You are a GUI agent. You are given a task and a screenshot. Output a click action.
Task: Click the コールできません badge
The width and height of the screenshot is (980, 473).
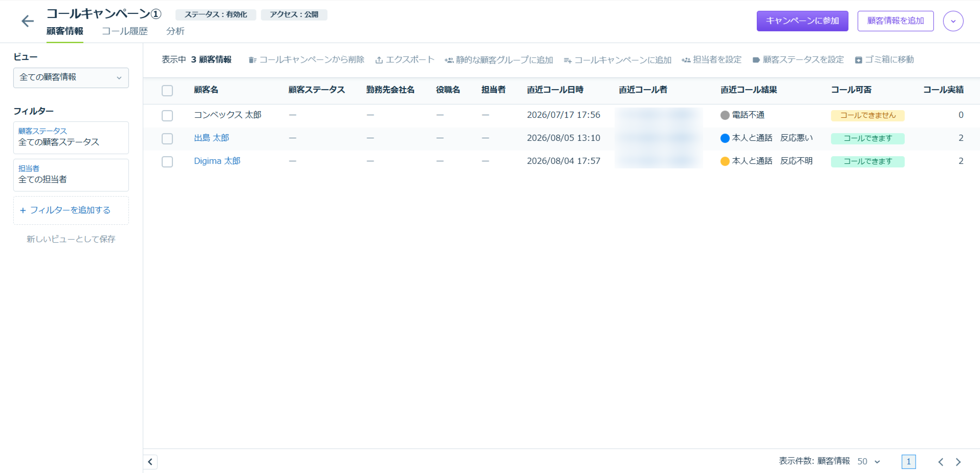867,116
